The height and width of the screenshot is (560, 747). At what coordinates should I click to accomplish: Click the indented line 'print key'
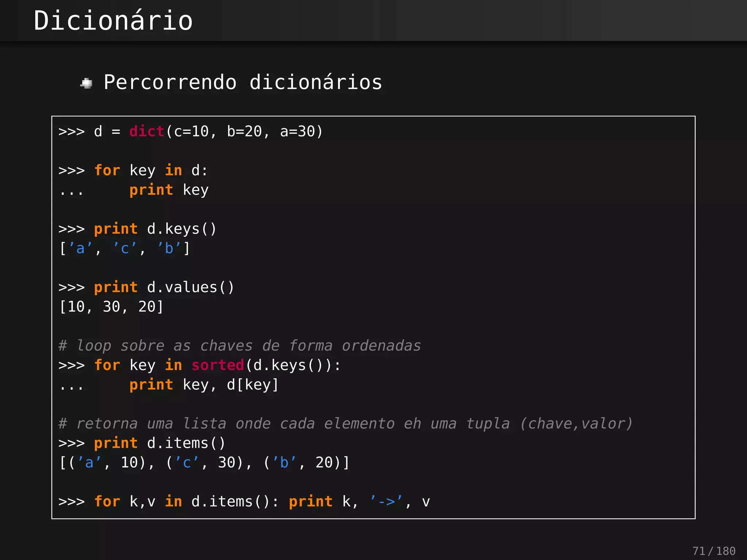click(x=169, y=190)
